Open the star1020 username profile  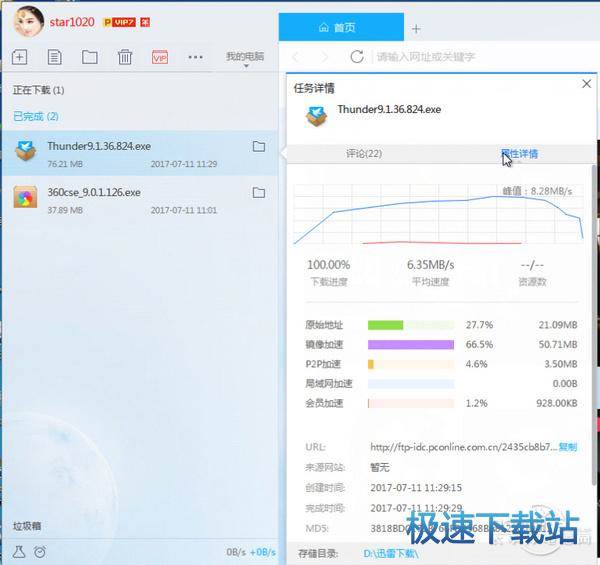(x=72, y=22)
